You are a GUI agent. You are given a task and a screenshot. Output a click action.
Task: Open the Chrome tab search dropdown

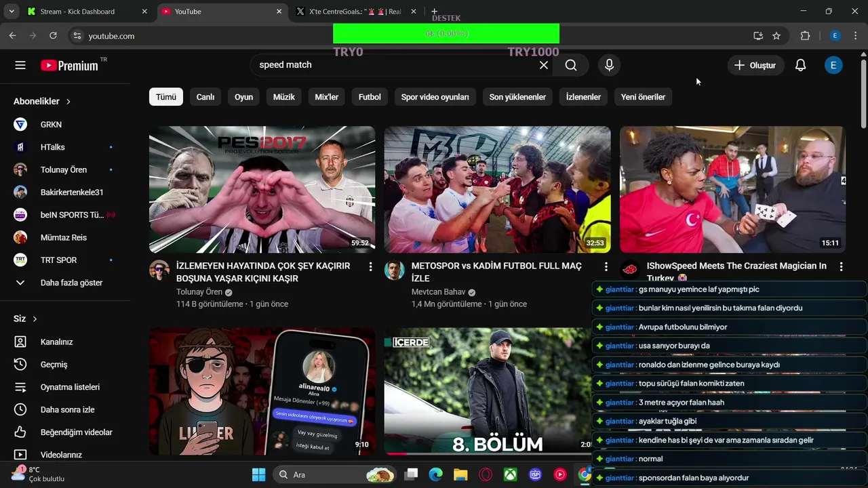tap(12, 12)
